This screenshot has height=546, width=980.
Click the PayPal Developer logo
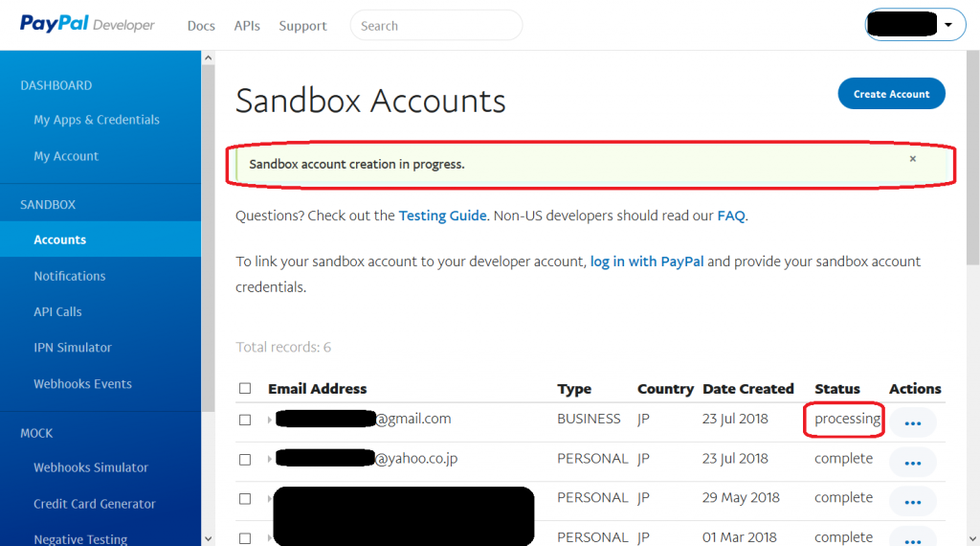[x=87, y=25]
